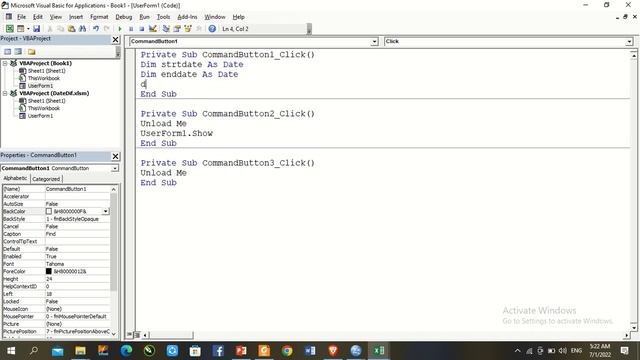Select the Height property row
640x360 pixels.
pos(56,279)
